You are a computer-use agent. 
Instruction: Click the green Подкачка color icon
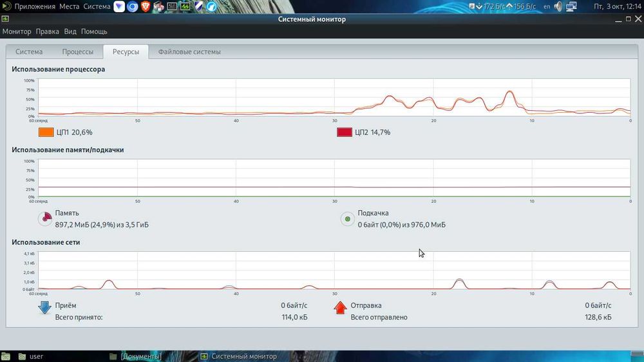[348, 218]
